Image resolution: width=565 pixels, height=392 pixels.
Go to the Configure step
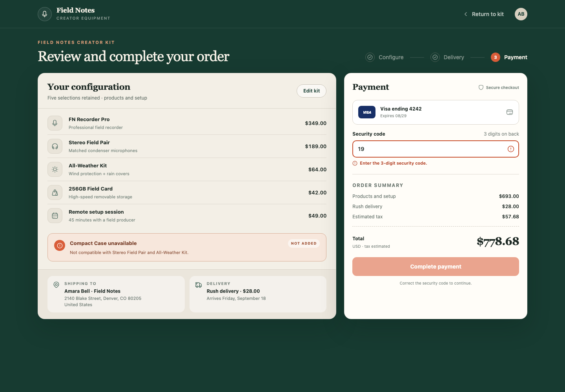coord(385,57)
